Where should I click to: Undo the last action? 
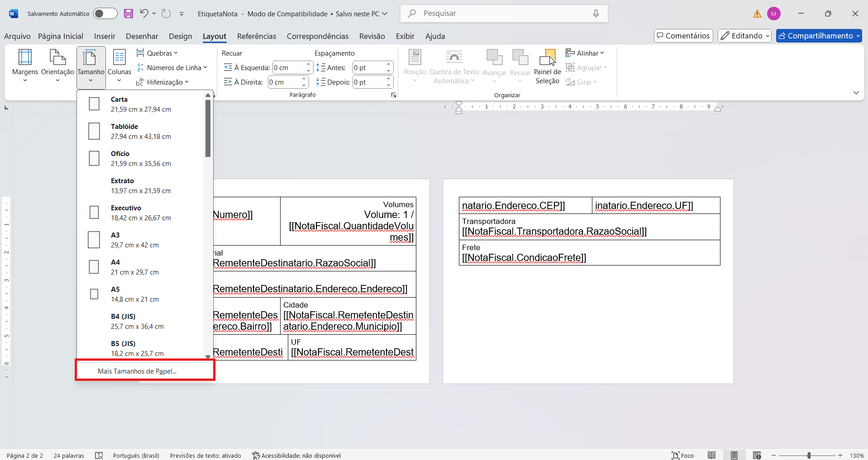click(144, 14)
